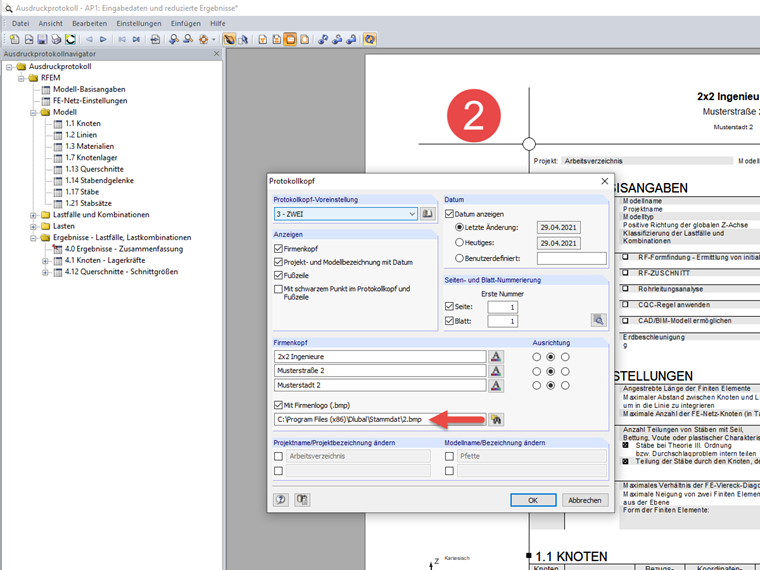Toggle the Datum anzeigen checkbox

(x=449, y=214)
